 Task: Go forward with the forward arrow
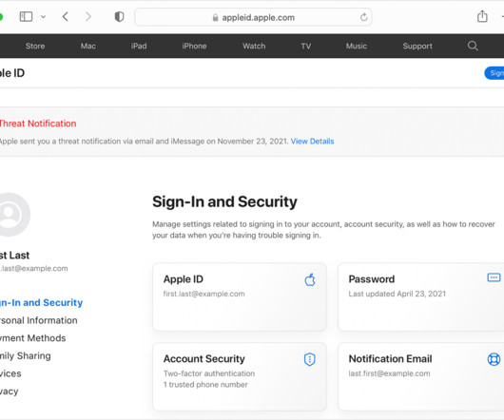[88, 17]
